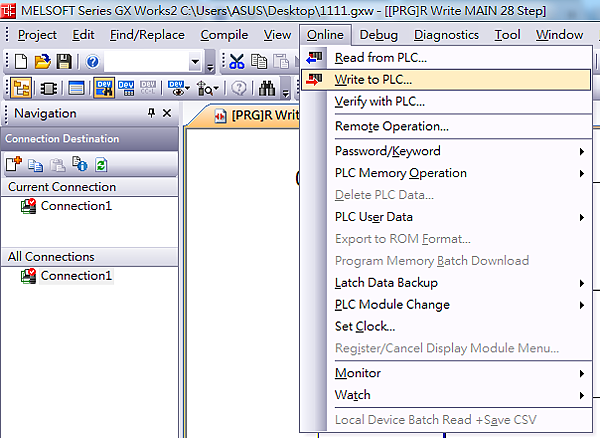Click the greyed speech bubble question icon
The image size is (600, 438).
(x=239, y=88)
